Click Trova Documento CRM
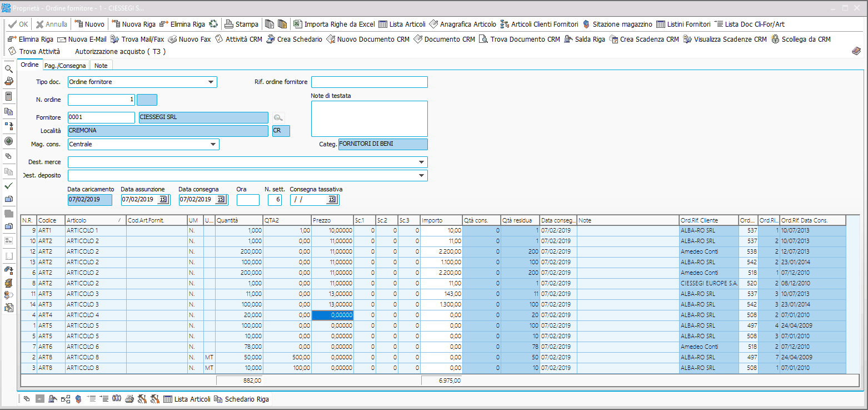Screen dimensions: 868x410 click(x=520, y=39)
